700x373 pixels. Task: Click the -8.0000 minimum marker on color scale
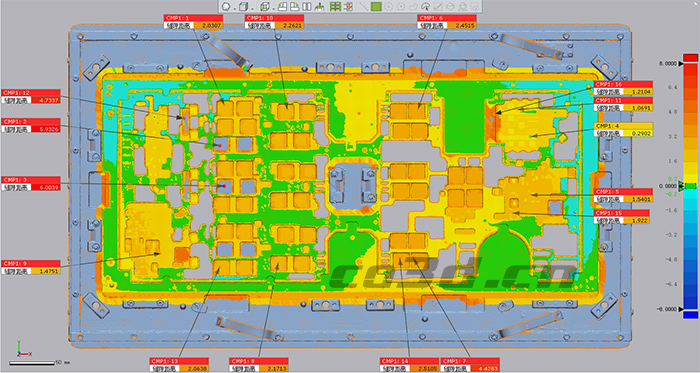click(671, 309)
